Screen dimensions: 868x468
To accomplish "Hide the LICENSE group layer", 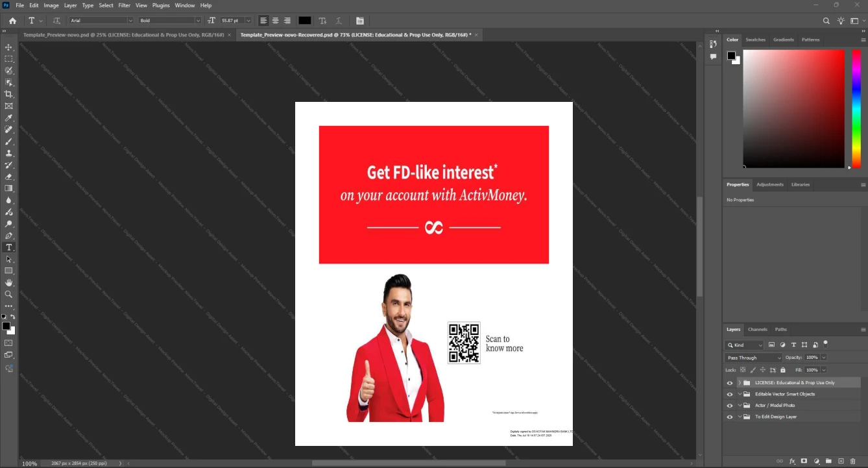I will (730, 383).
